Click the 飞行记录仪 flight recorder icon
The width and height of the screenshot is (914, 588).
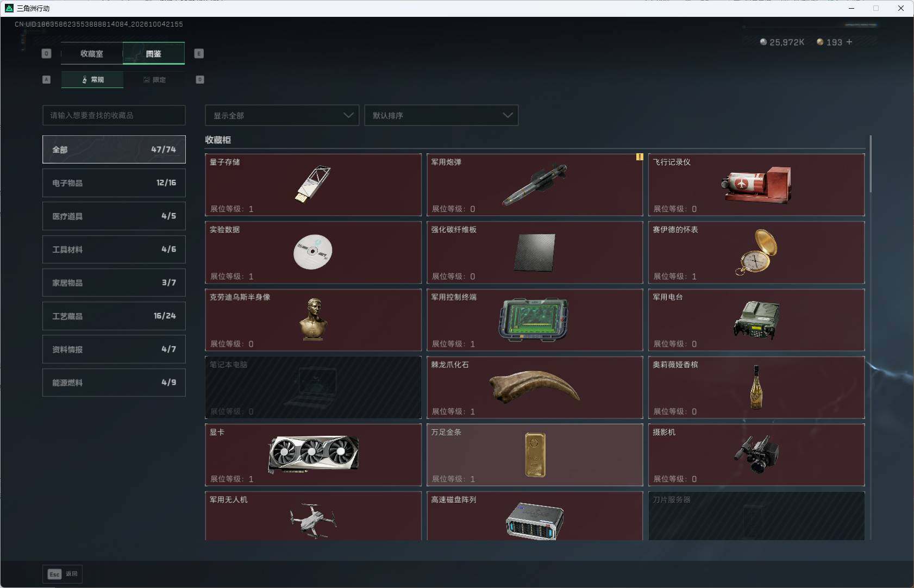[x=756, y=185]
